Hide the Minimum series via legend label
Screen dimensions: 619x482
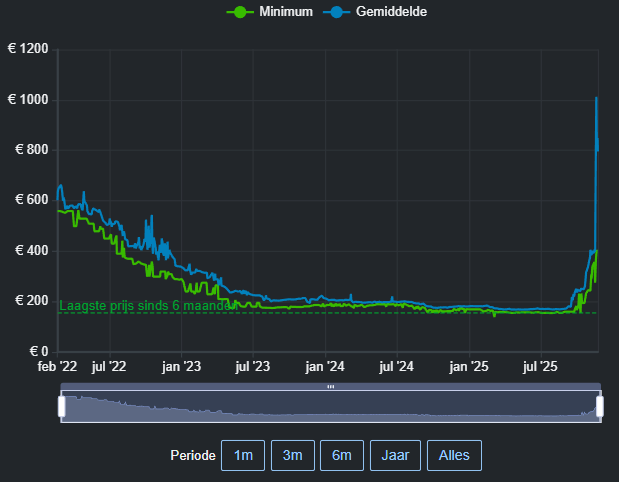tap(286, 12)
